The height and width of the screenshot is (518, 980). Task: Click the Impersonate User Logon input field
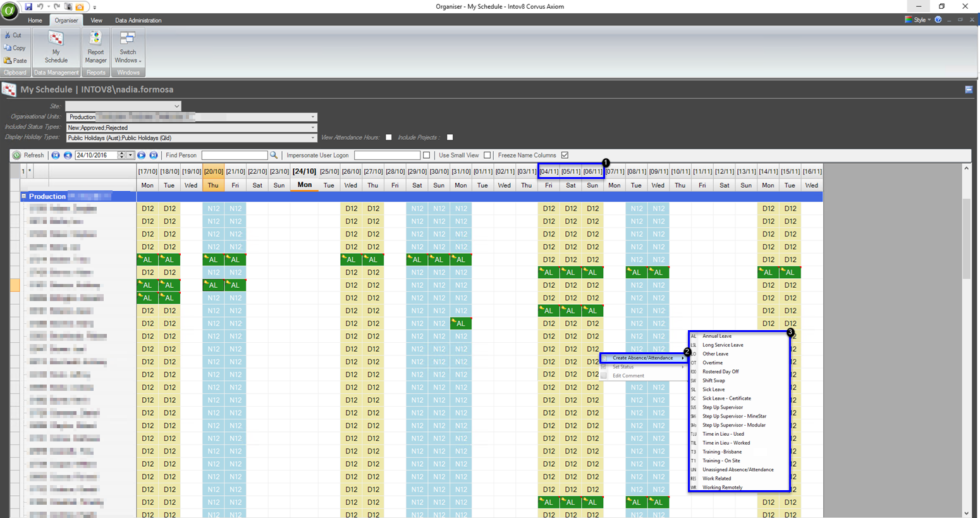[x=387, y=155]
